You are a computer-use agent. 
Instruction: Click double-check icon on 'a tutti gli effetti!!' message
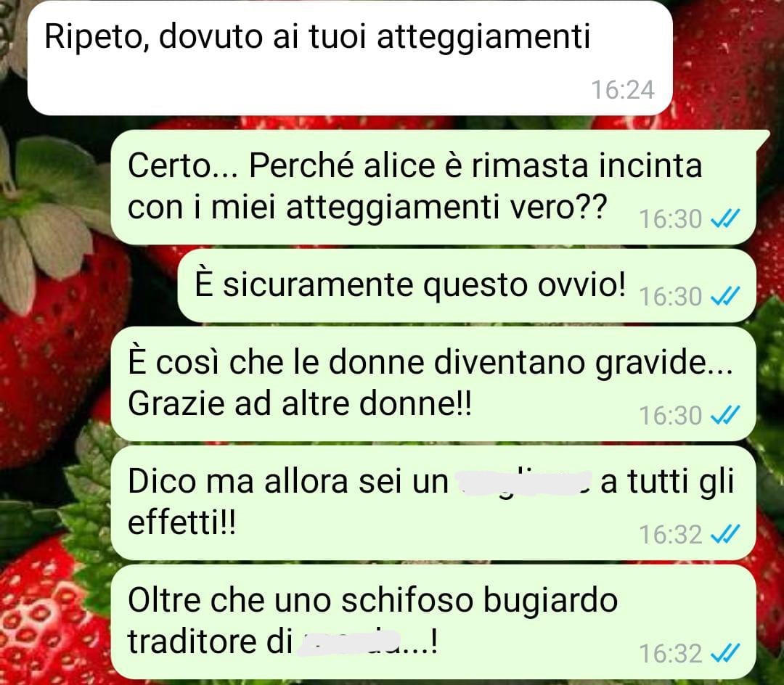pos(725,534)
